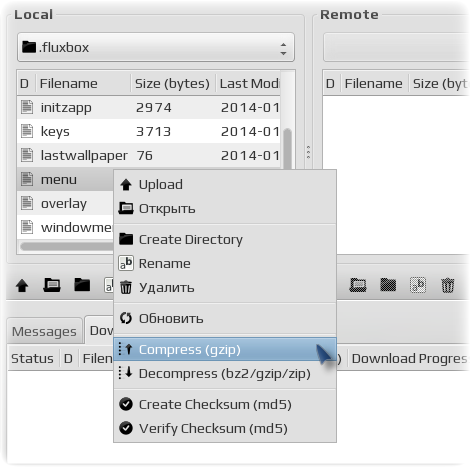Choose Удалить in the context menu
Viewport: 470px width, 467px height.
tap(225, 287)
